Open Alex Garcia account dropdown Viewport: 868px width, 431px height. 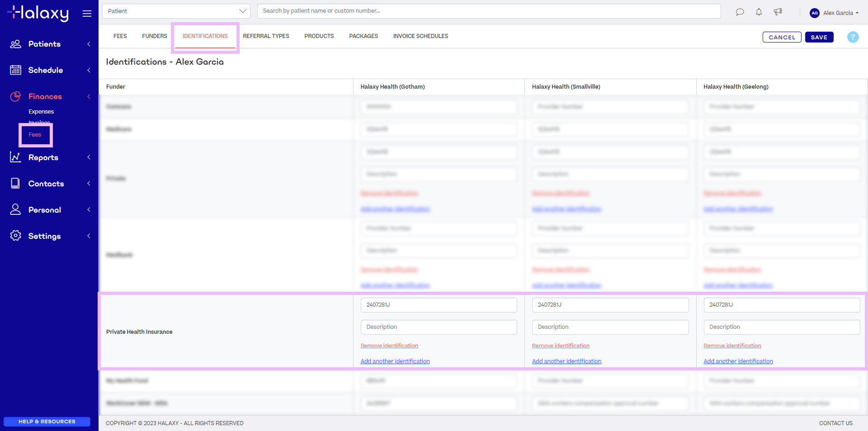tap(840, 13)
